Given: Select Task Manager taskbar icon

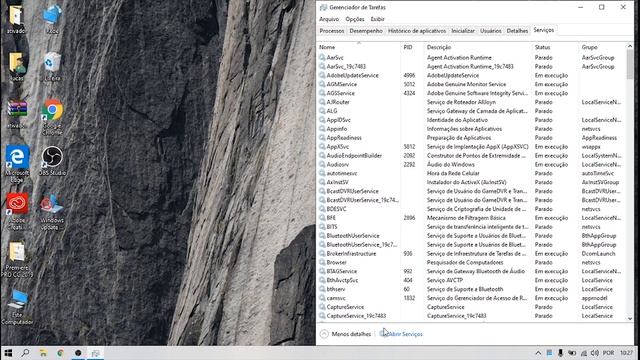Looking at the screenshot, I should [x=96, y=353].
